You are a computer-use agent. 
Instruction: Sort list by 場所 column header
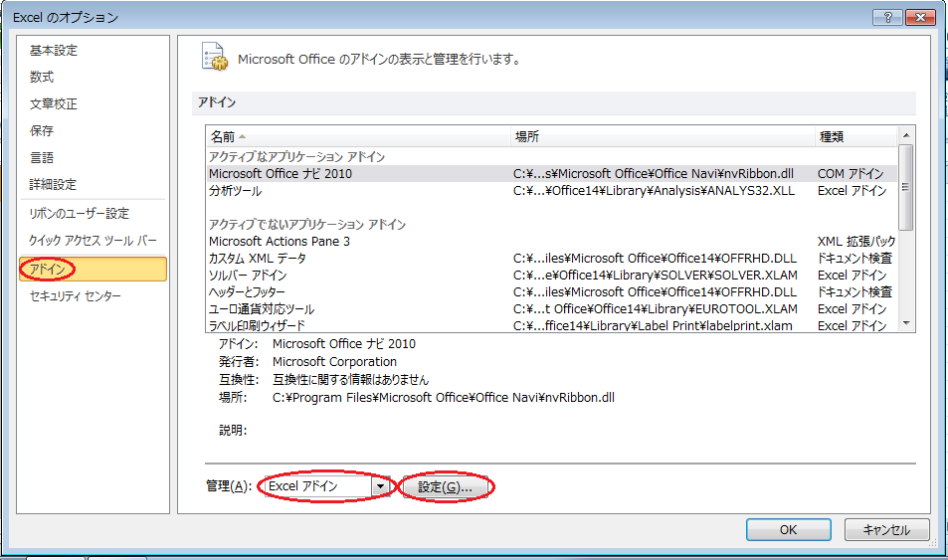(x=663, y=136)
